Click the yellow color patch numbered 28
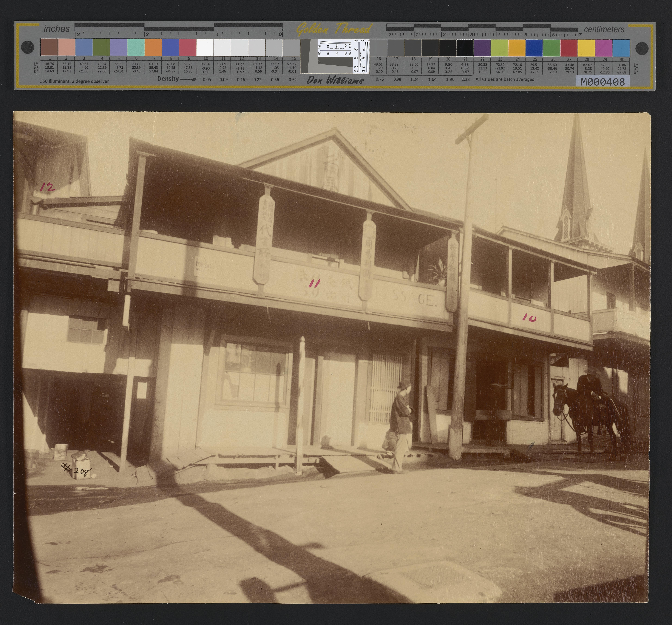Image resolution: width=672 pixels, height=625 pixels. pos(586,48)
